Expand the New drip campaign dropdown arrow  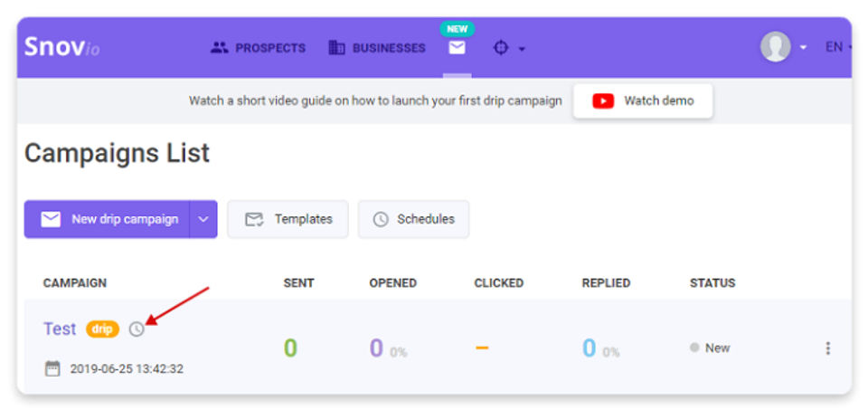click(x=203, y=219)
